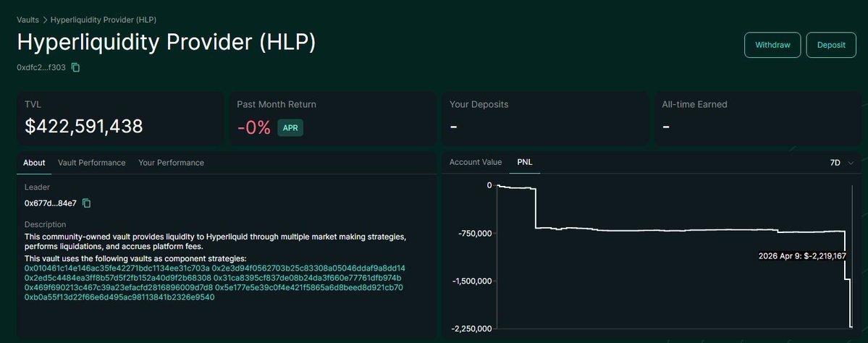This screenshot has height=343, width=868.
Task: Click the TVL value $422,591,438
Action: tap(83, 127)
